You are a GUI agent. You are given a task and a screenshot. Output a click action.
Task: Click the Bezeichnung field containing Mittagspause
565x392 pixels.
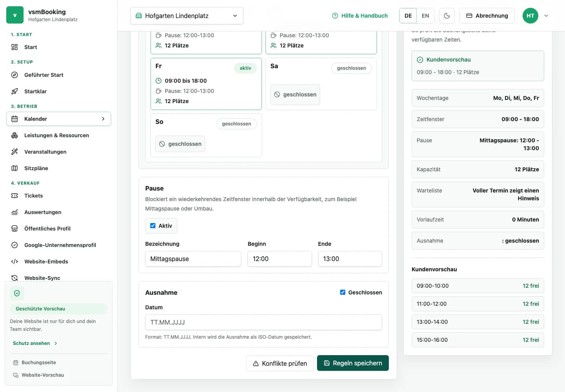[x=193, y=259]
